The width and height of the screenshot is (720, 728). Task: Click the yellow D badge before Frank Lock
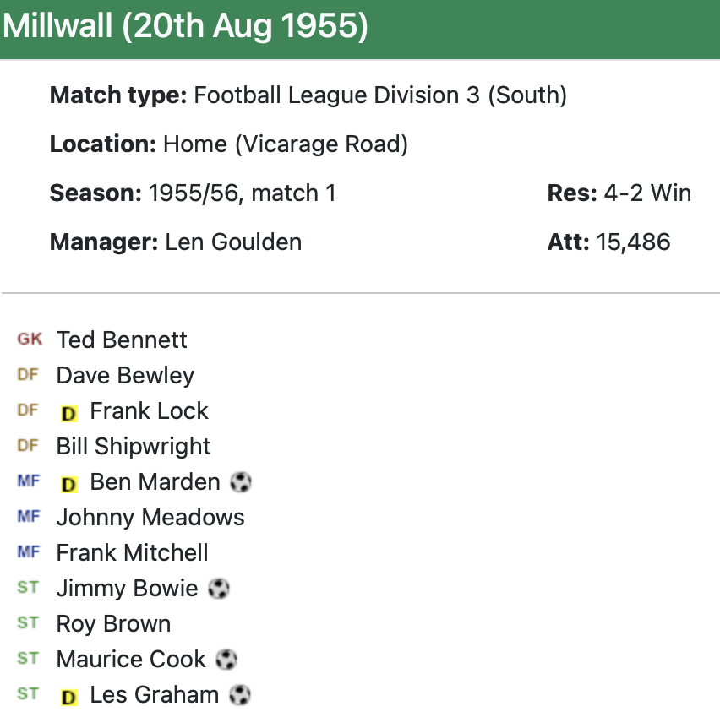(x=69, y=413)
